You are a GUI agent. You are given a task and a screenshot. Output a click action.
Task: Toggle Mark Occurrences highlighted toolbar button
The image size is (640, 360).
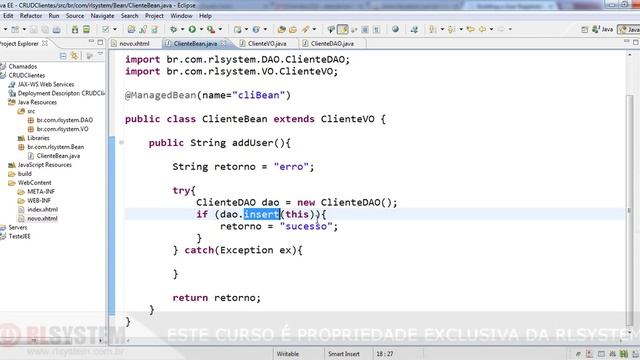(343, 29)
